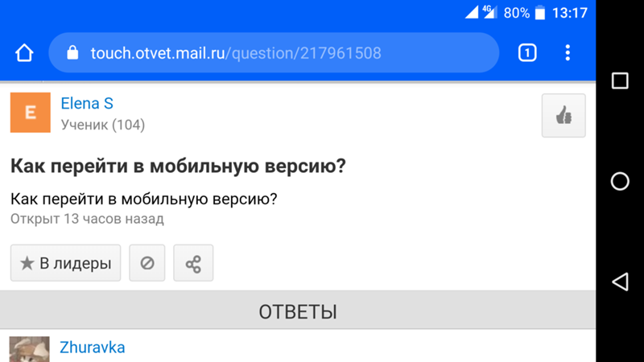Share the question via share icon
The image size is (644, 362).
coord(193,263)
